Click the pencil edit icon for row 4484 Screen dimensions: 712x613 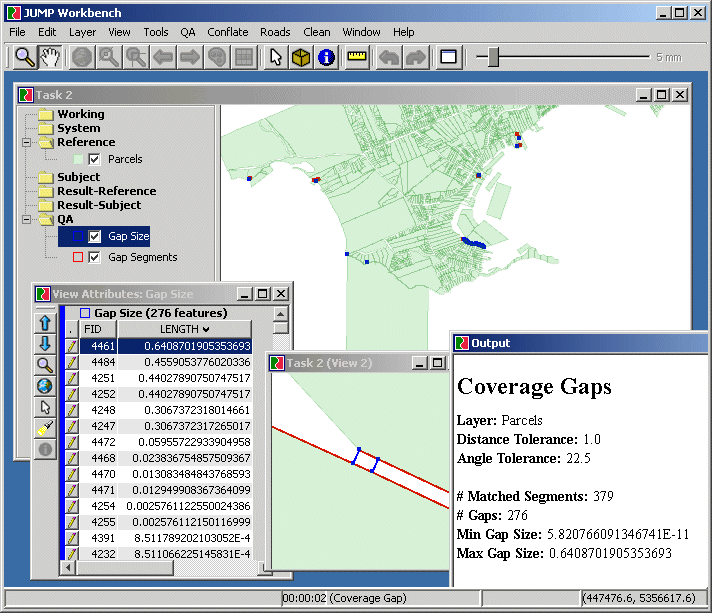tap(72, 362)
